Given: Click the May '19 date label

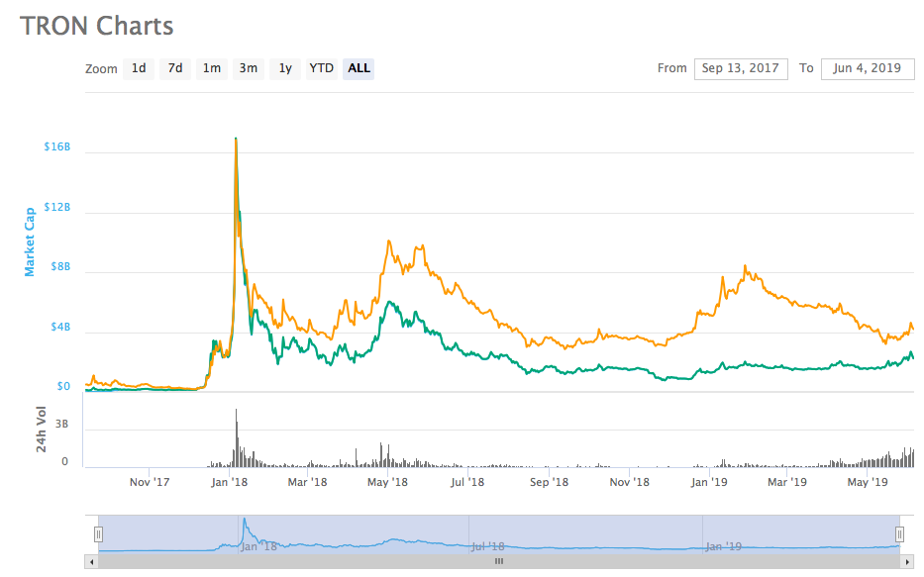Looking at the screenshot, I should 868,482.
